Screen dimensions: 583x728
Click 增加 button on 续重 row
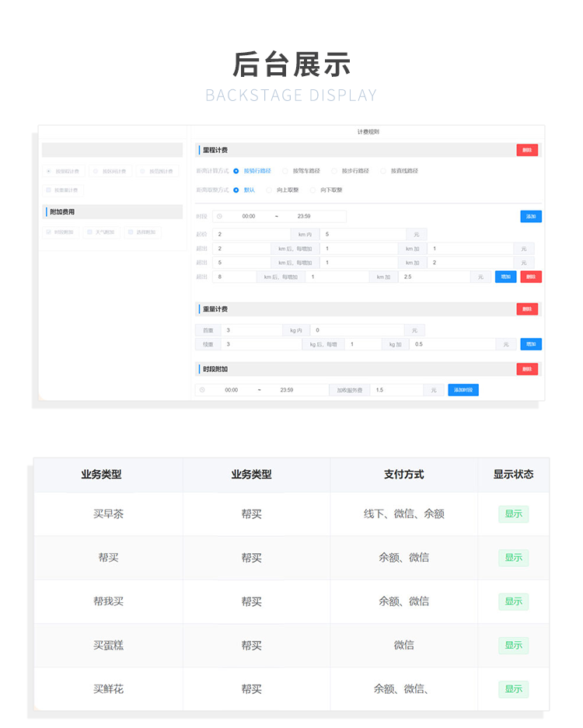tap(531, 344)
